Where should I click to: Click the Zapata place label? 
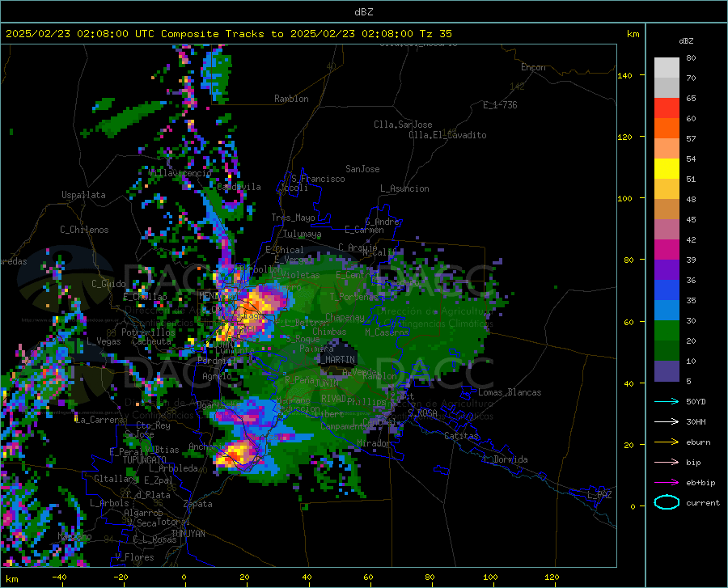click(198, 504)
